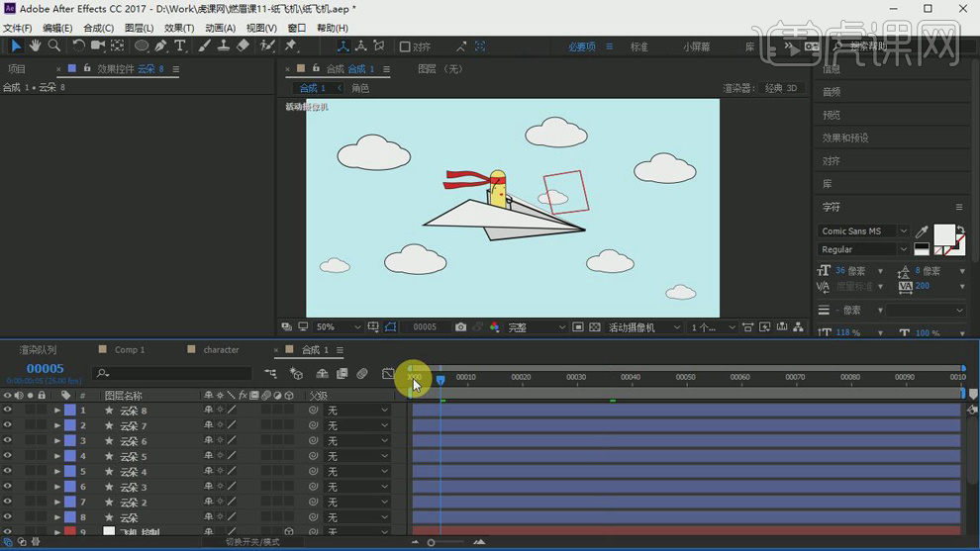
Task: Select the Pen tool
Action: (160, 46)
